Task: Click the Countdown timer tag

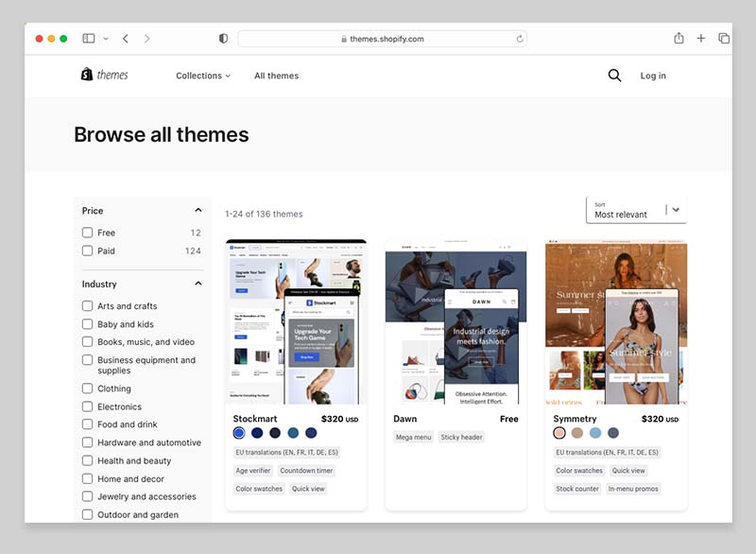Action: [x=306, y=471]
